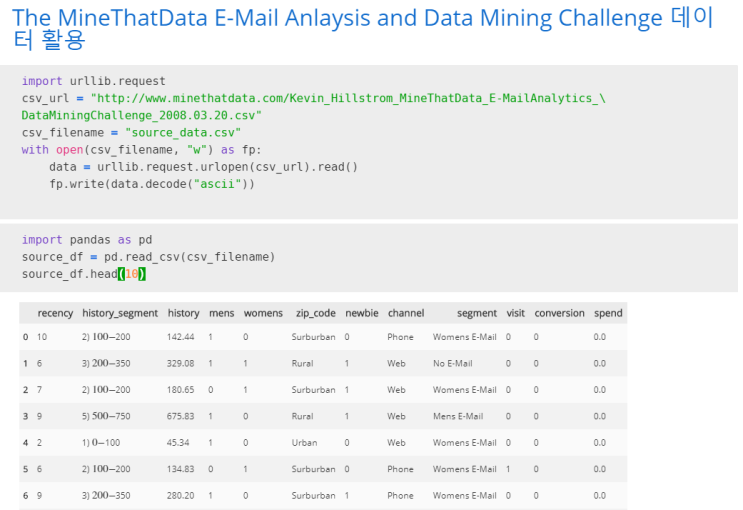
Task: Select the channel column header
Action: tap(406, 313)
